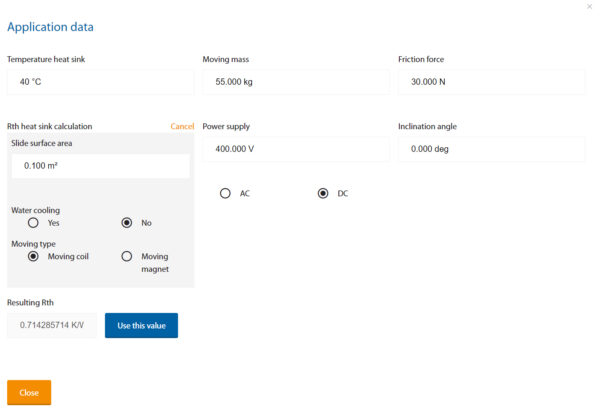Cancel the Rth heat sink calculation

182,127
